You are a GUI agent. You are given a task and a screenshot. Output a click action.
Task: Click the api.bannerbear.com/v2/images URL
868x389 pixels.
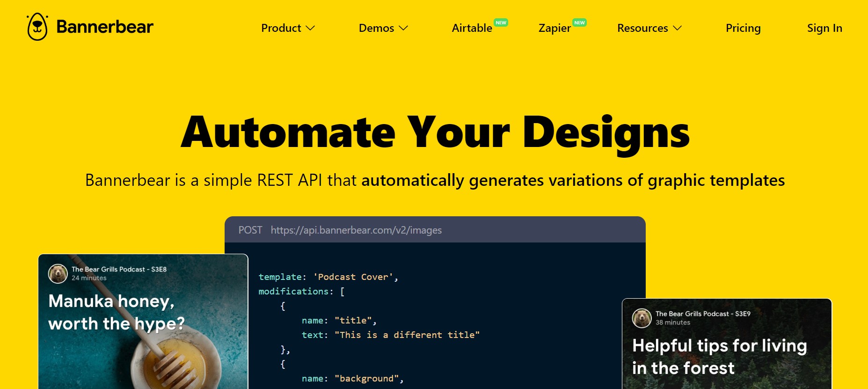pos(356,230)
